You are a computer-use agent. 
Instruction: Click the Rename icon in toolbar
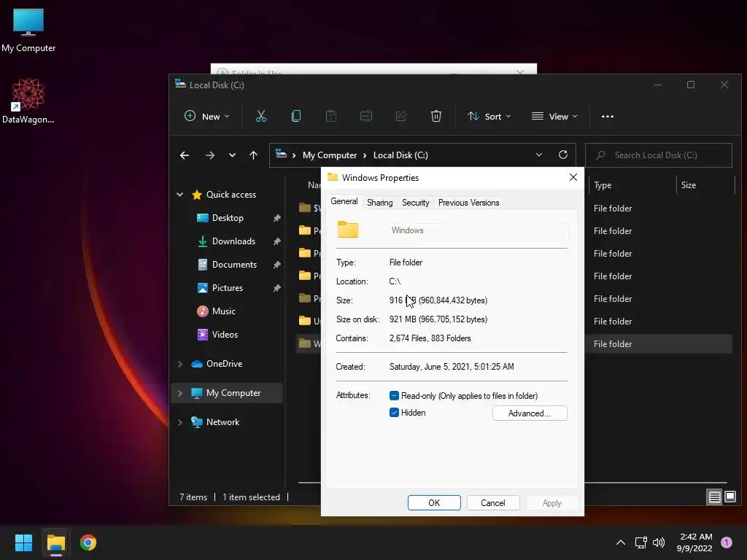coord(366,116)
